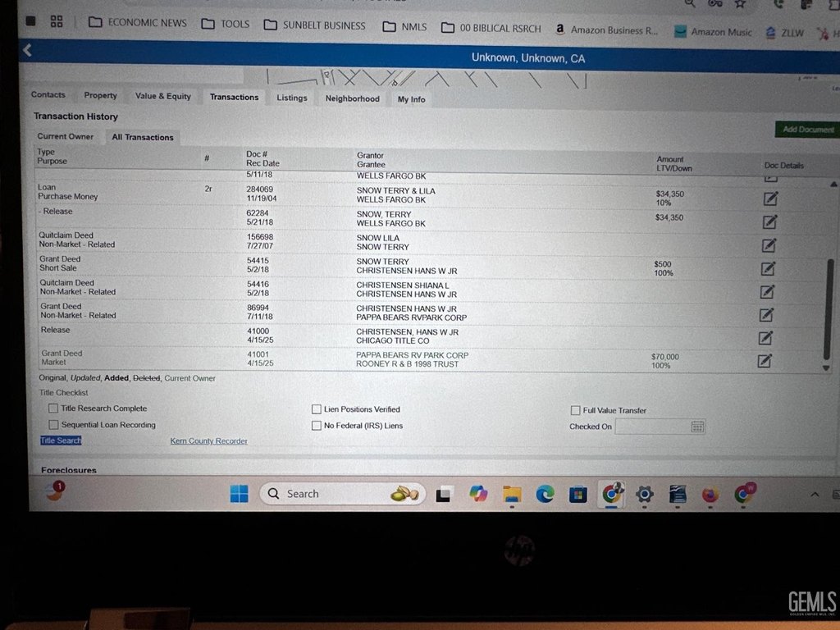Tick the Full Value Transfer checkbox
Image resolution: width=840 pixels, height=630 pixels.
[x=575, y=410]
